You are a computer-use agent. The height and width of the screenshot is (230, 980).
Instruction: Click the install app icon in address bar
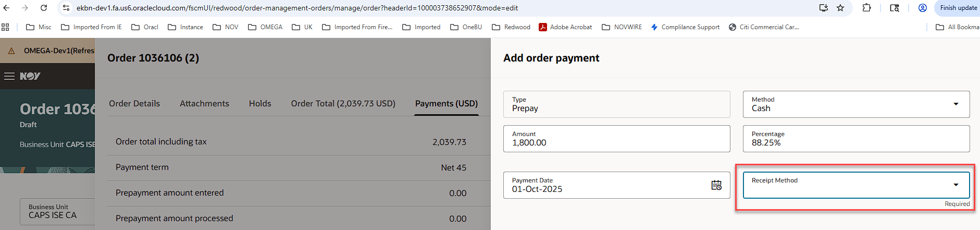tap(824, 8)
